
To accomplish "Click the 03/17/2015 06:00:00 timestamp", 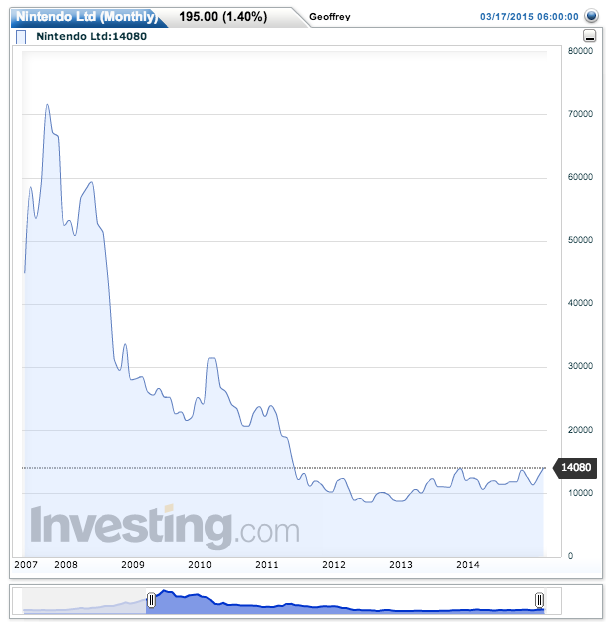I will 529,17.
